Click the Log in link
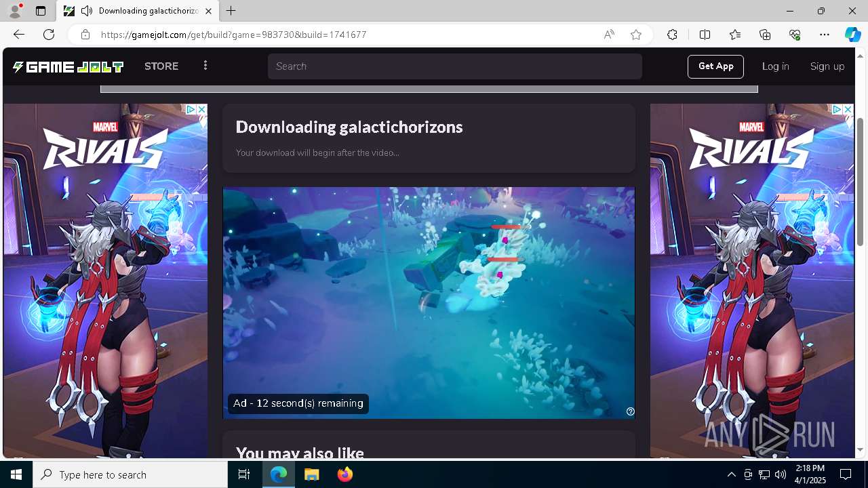 pos(775,66)
